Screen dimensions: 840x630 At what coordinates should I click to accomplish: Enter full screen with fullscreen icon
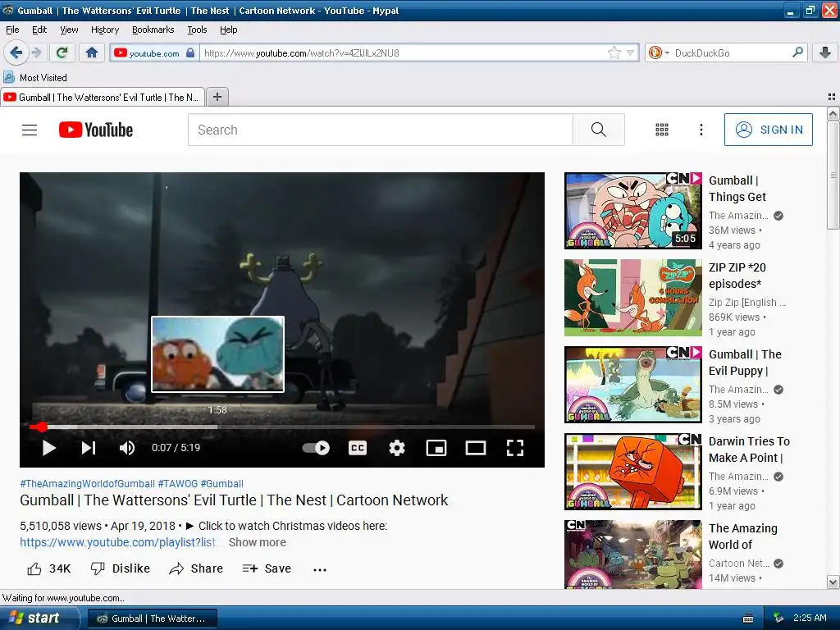pyautogui.click(x=515, y=448)
